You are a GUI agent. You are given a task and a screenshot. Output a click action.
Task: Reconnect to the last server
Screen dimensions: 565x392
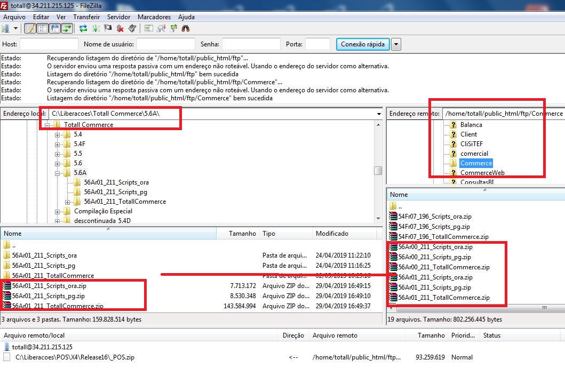(x=132, y=28)
